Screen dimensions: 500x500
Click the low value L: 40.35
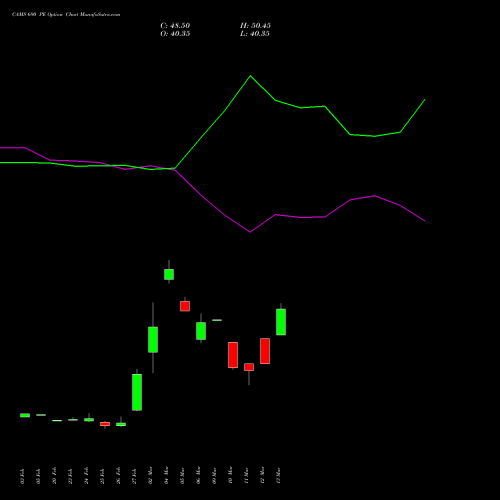click(255, 34)
